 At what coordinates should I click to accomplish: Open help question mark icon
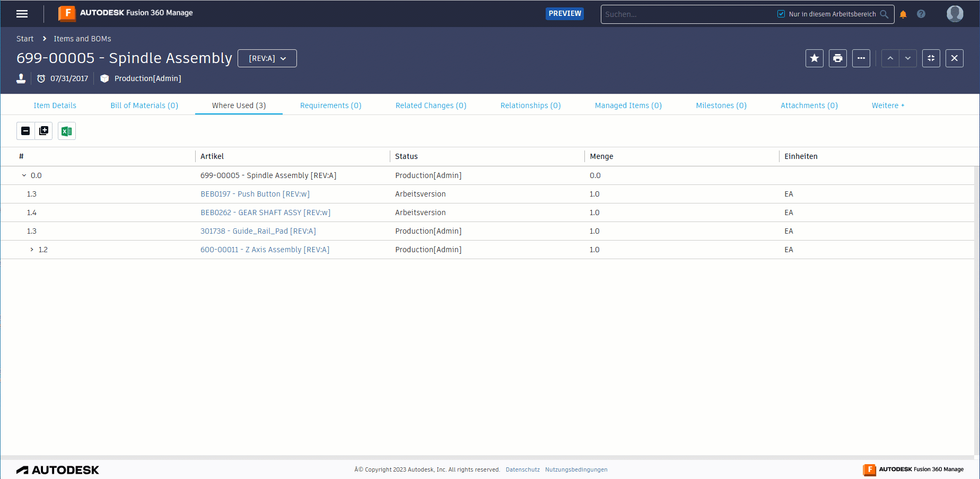[x=921, y=14]
